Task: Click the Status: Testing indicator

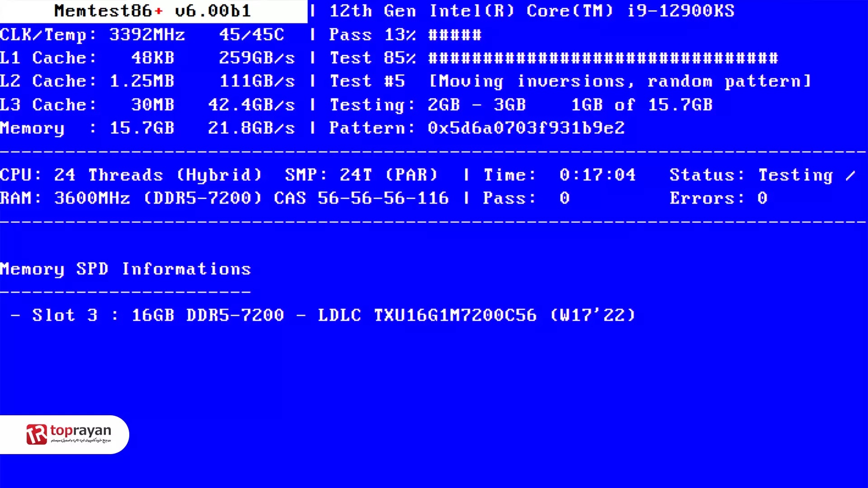Action: [762, 175]
